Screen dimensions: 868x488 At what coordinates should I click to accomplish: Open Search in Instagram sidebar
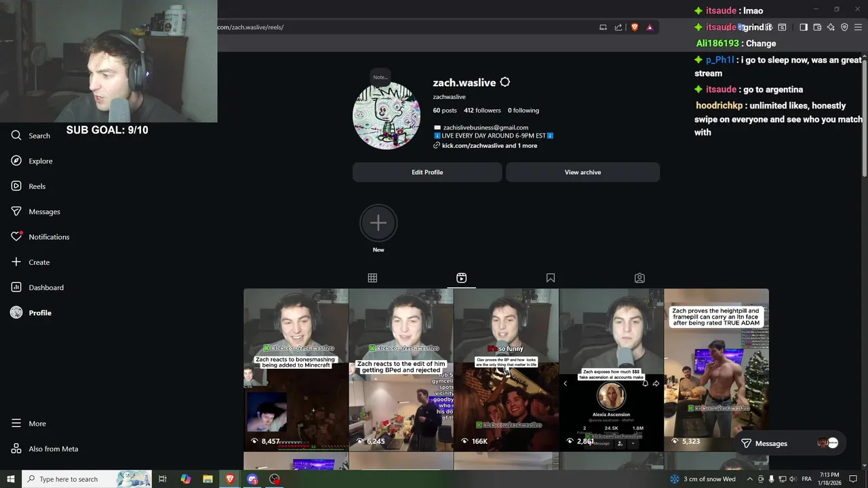[31, 136]
